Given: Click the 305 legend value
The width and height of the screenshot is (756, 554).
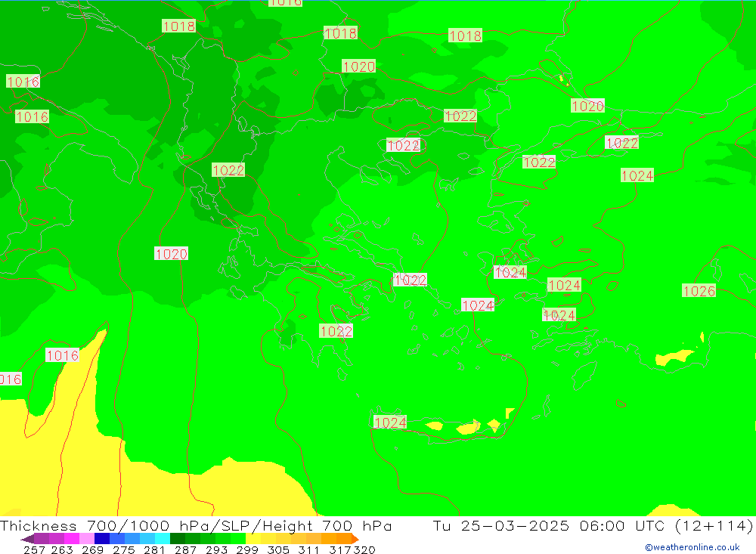Looking at the screenshot, I should (278, 549).
